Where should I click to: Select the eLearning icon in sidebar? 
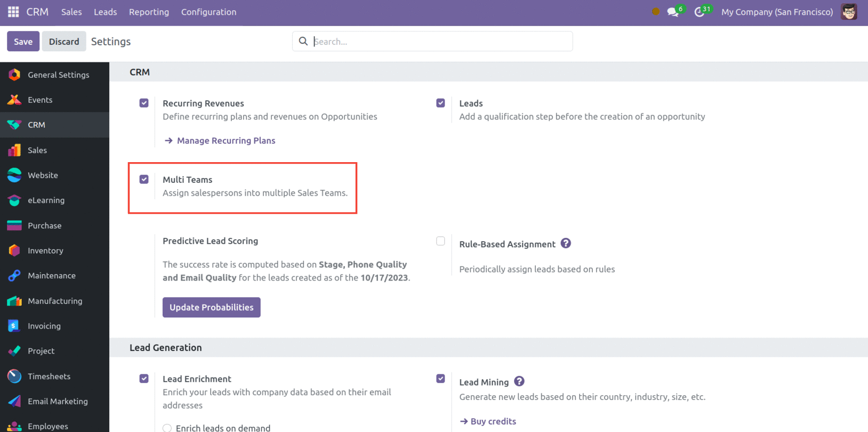(14, 200)
